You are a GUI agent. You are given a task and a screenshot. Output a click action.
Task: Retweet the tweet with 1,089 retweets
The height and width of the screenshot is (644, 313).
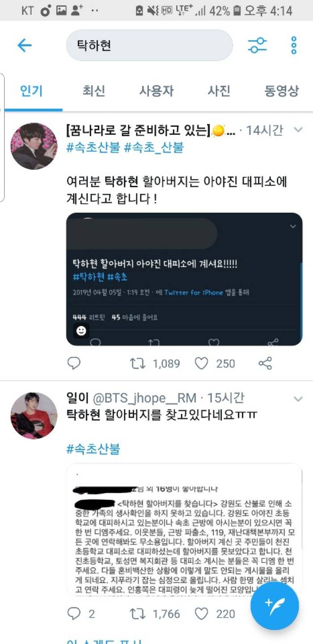coord(138,363)
